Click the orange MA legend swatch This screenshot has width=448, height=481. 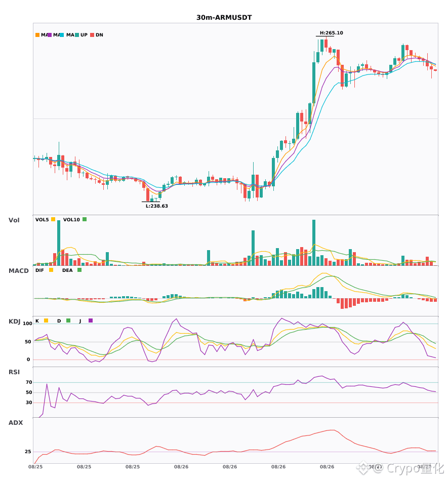[x=37, y=35]
